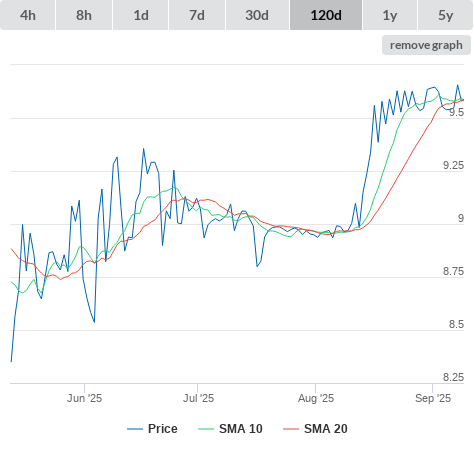The width and height of the screenshot is (474, 455).
Task: Click the 9.25 y-axis price label
Action: coord(453,165)
